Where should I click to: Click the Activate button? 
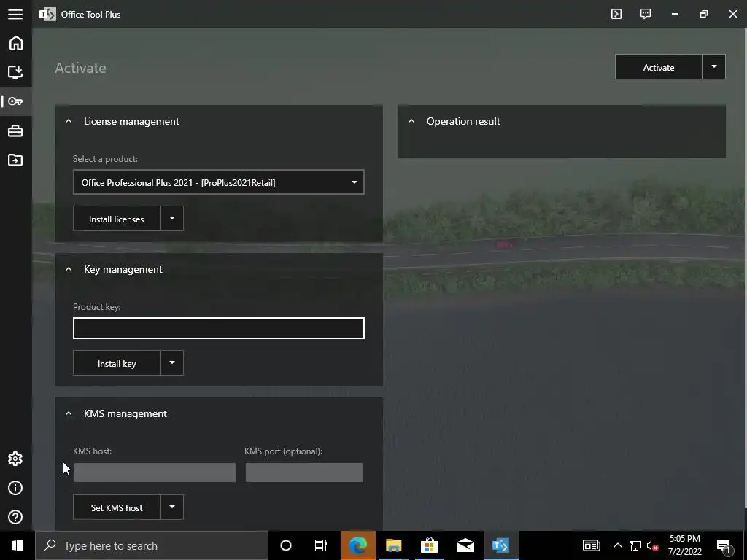pyautogui.click(x=659, y=67)
